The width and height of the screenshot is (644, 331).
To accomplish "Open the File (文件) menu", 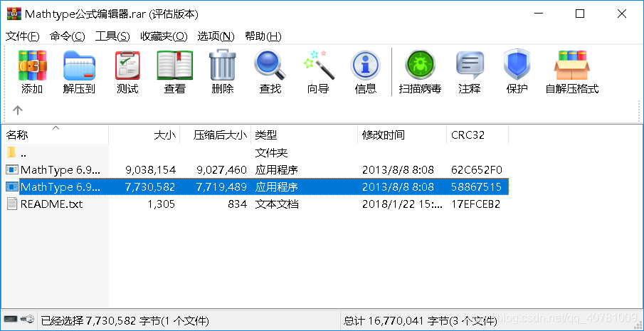I will point(22,36).
